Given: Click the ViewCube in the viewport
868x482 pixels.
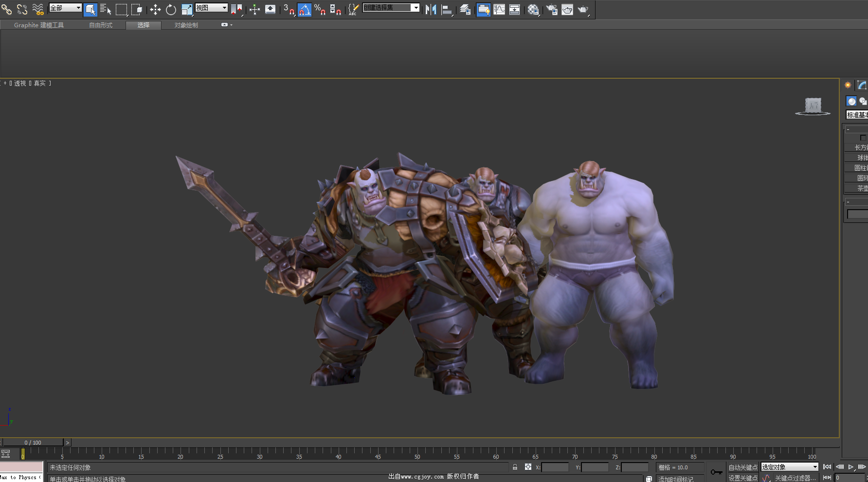Looking at the screenshot, I should [813, 106].
